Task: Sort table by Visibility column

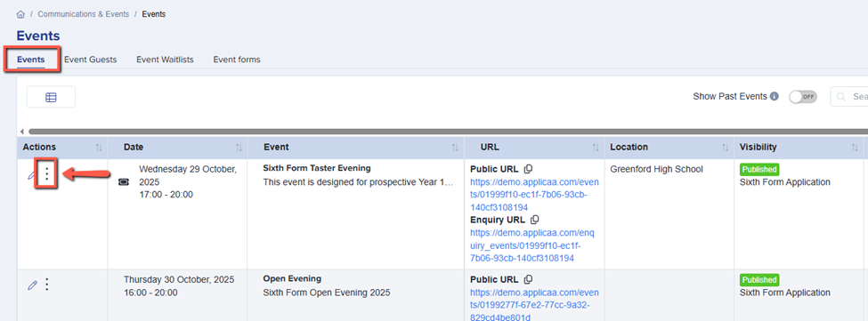Action: click(854, 148)
